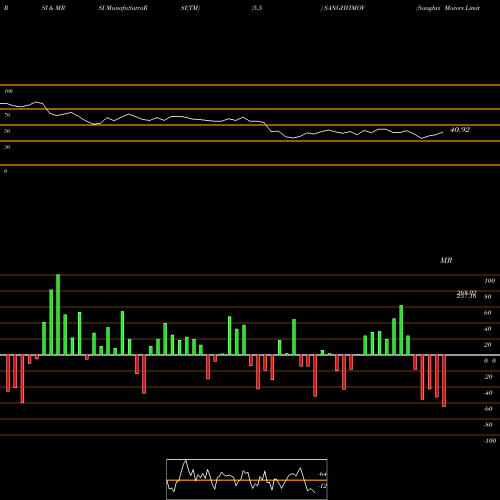The width and height of the screenshot is (500, 500).
Task: Click the MR axis label -20
Action: (487, 377)
